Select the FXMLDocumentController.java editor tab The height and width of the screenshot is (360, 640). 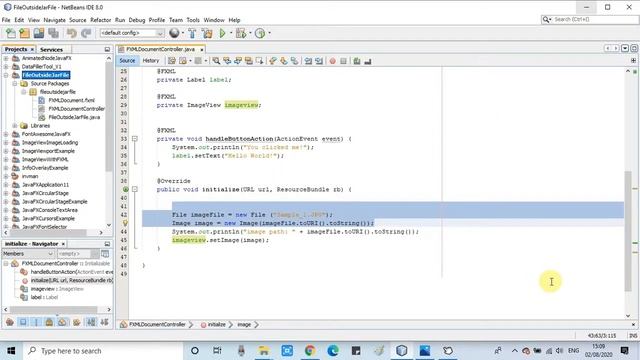[x=160, y=49]
